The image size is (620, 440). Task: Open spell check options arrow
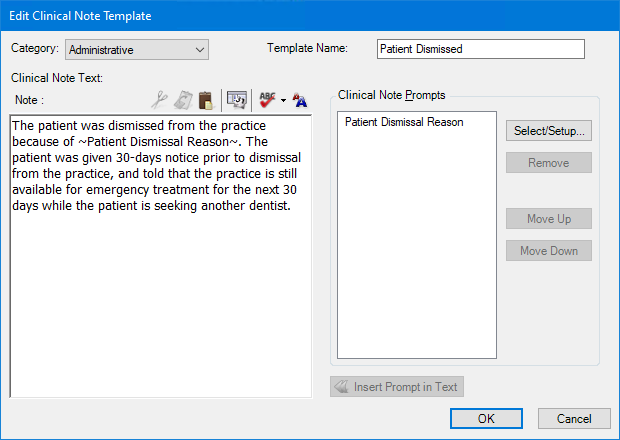point(283,100)
